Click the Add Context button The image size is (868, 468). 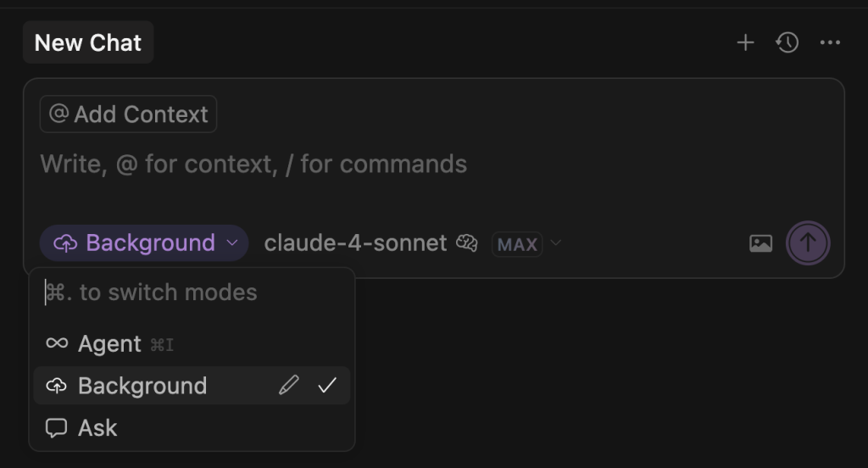129,114
